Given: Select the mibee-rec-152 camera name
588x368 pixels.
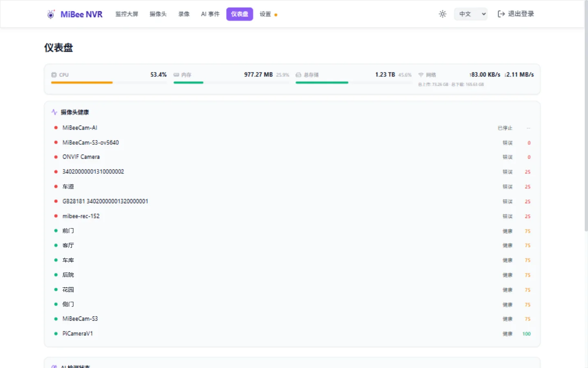Looking at the screenshot, I should tap(81, 216).
